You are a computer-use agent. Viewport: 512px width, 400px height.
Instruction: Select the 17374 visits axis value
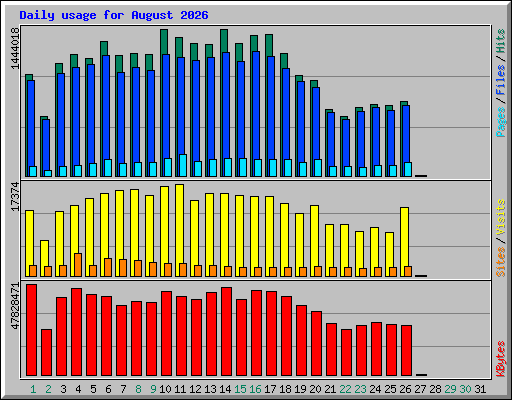[x=15, y=197]
